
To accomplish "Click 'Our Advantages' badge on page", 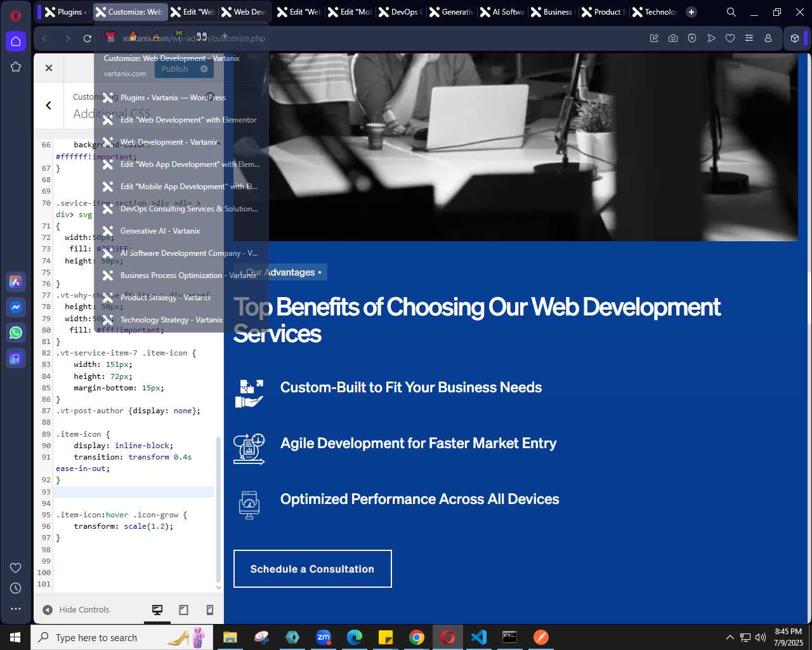I will click(280, 272).
